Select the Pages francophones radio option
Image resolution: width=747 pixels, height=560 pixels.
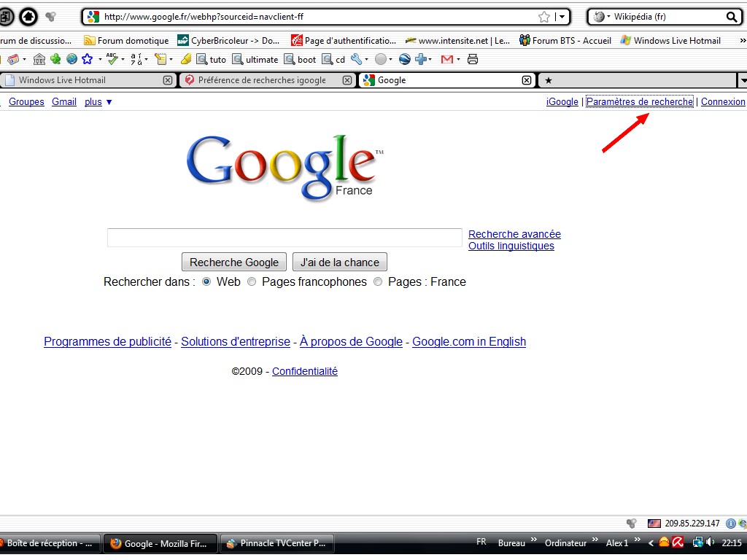click(252, 281)
